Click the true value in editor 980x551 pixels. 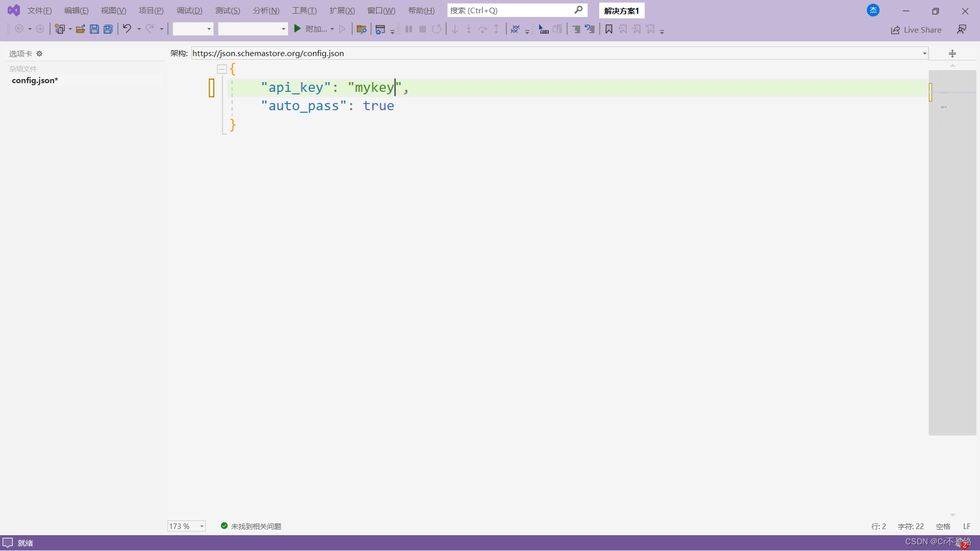pos(378,106)
